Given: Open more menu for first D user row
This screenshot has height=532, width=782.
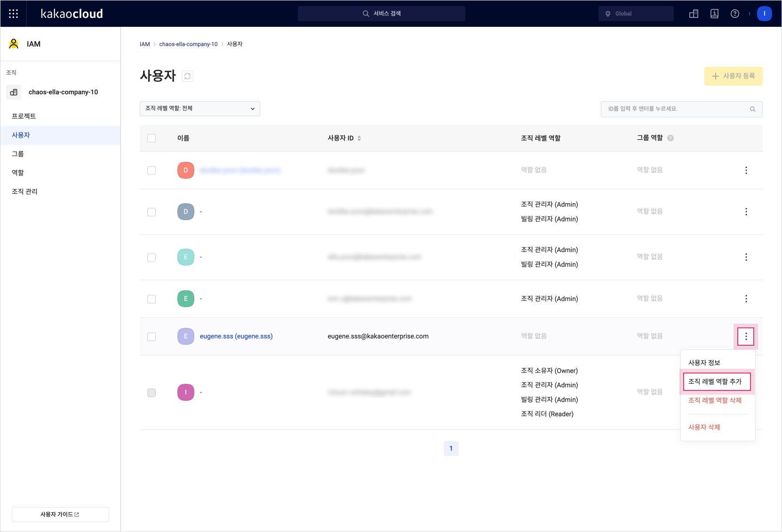Looking at the screenshot, I should (746, 170).
